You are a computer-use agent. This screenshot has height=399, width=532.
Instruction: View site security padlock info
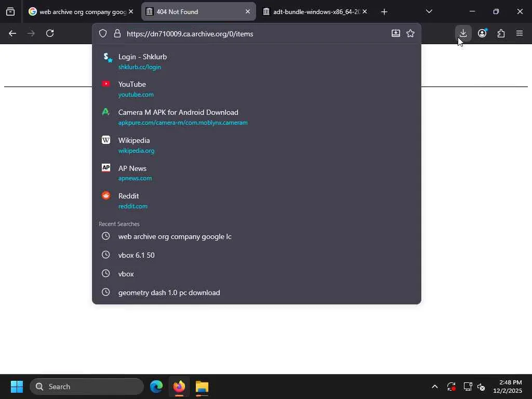[117, 34]
